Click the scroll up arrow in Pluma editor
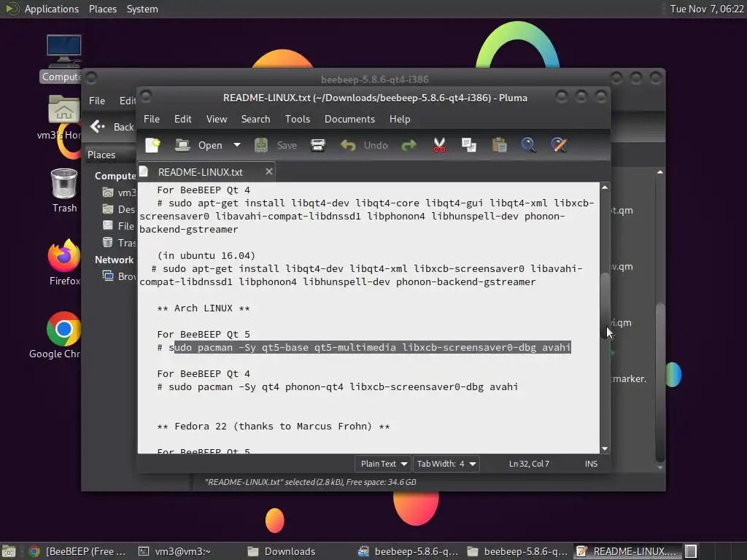This screenshot has height=560, width=747. 605,187
